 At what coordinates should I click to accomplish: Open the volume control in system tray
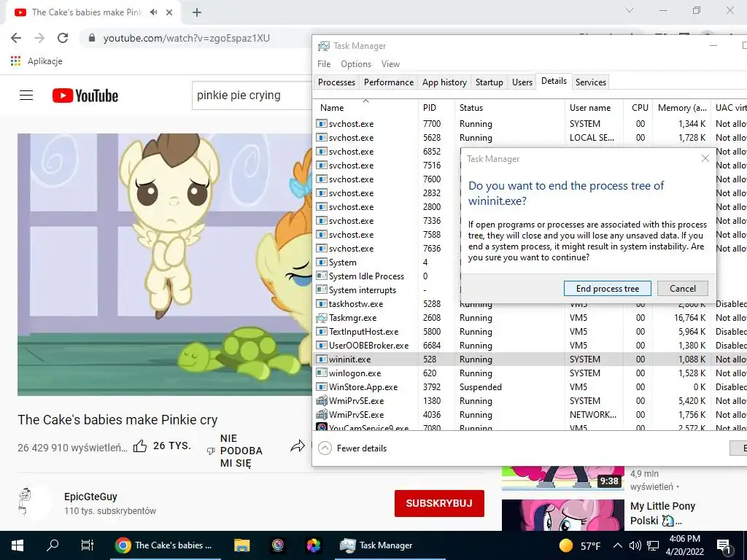635,545
